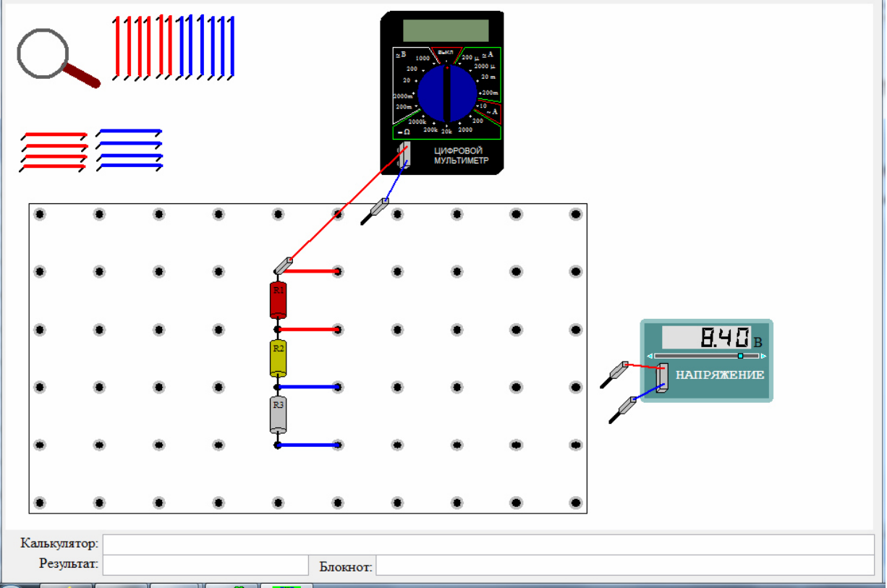Increase voltage with the right slider arrow
Screen dimensions: 887x588
(x=764, y=356)
